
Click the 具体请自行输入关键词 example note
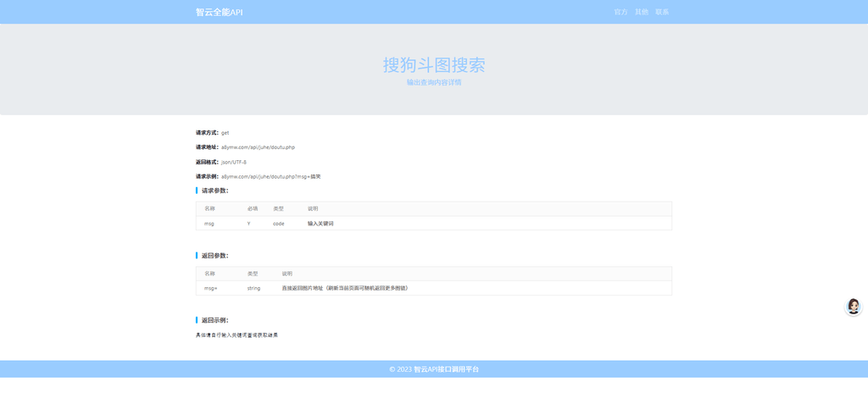(237, 335)
